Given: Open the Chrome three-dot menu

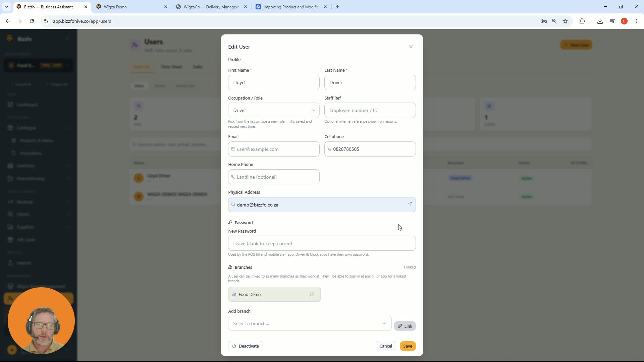Looking at the screenshot, I should click(636, 21).
